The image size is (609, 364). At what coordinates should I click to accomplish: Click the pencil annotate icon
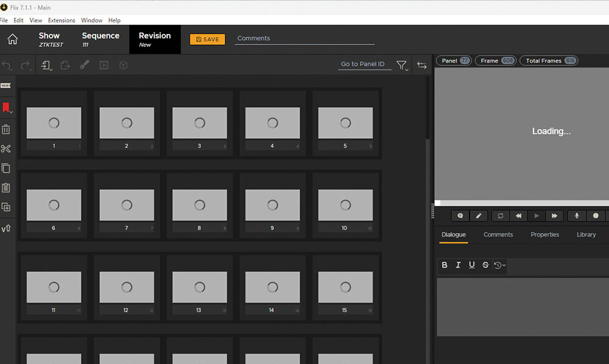[479, 215]
